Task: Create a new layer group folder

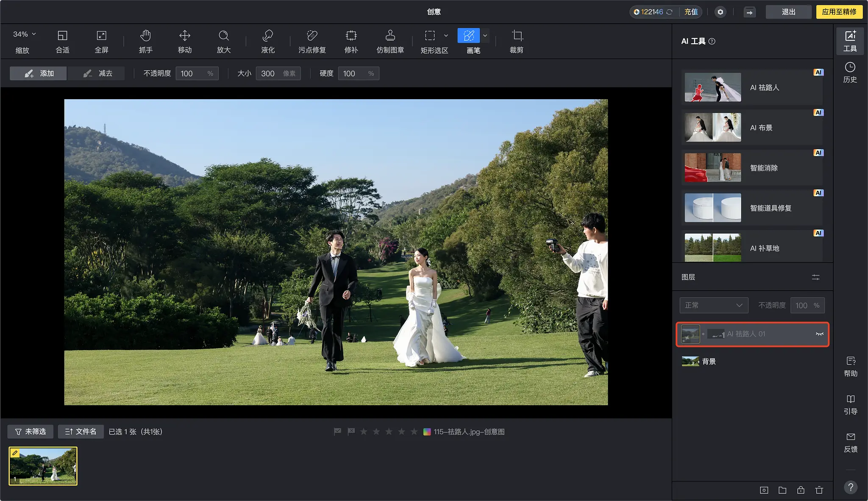Action: coord(782,490)
